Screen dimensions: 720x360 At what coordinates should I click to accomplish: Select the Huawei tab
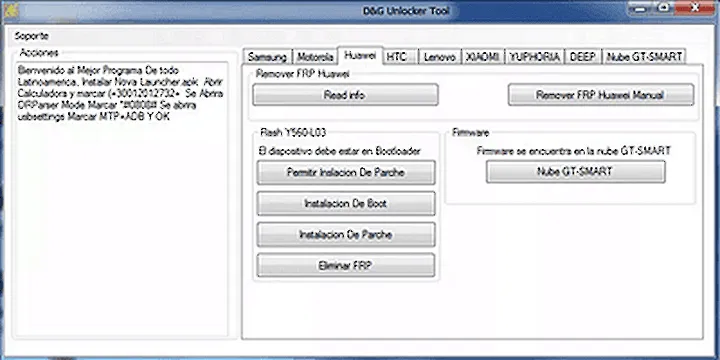point(360,56)
